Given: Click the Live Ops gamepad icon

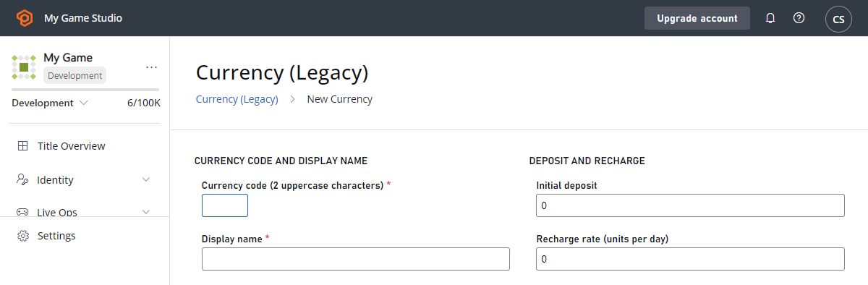Looking at the screenshot, I should point(23,212).
